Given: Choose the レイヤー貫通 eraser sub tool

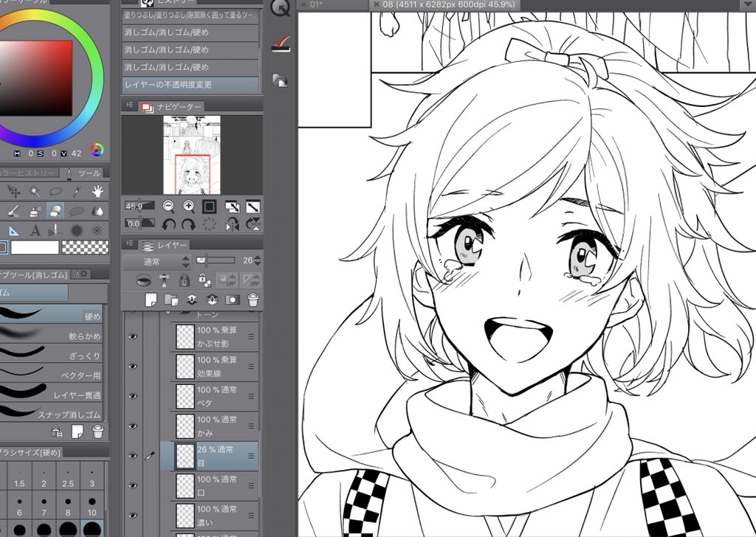Looking at the screenshot, I should coord(51,392).
